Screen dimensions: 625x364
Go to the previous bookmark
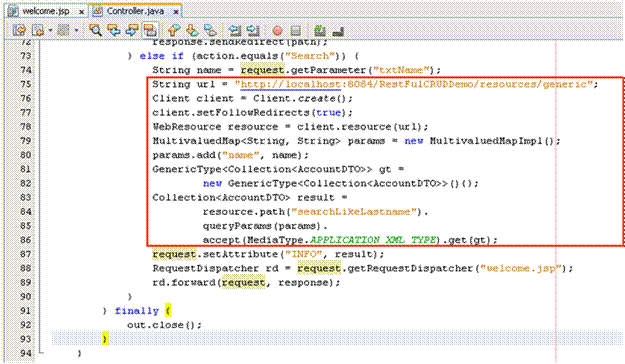(x=174, y=30)
